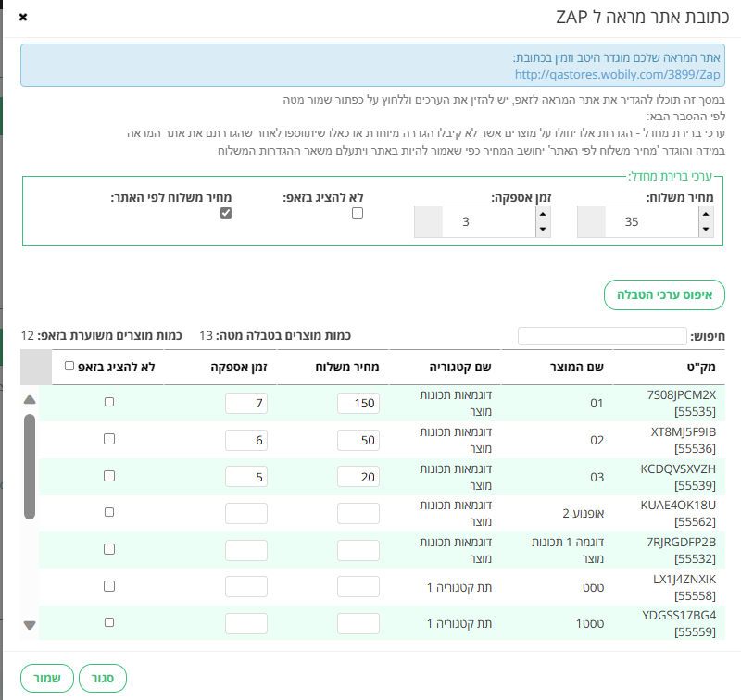Image resolution: width=741 pixels, height=700 pixels.
Task: Click 'כמות מוצרים משוערת בזאפ: 12' count text
Action: (x=102, y=336)
